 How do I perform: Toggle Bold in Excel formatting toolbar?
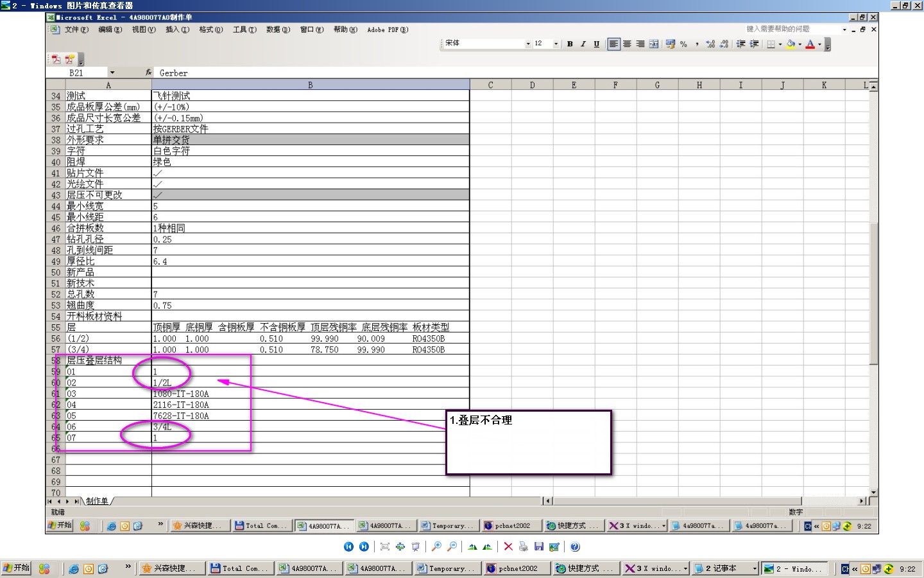[570, 44]
